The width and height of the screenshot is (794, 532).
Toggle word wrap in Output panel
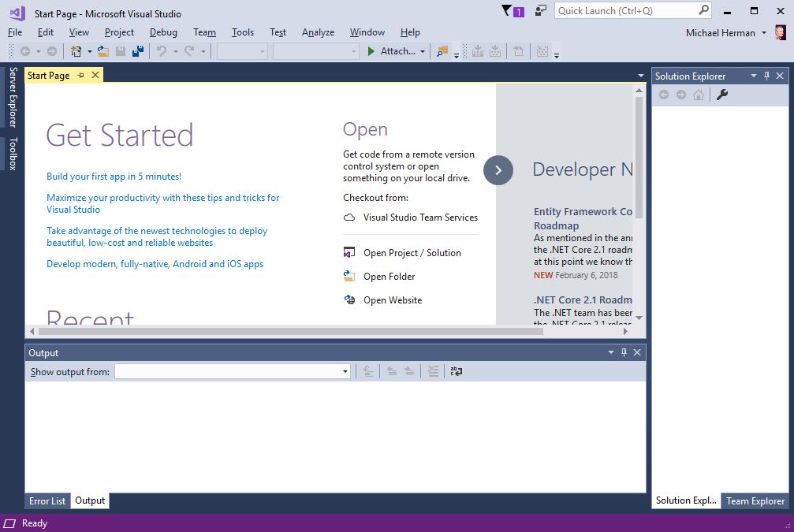pos(457,371)
